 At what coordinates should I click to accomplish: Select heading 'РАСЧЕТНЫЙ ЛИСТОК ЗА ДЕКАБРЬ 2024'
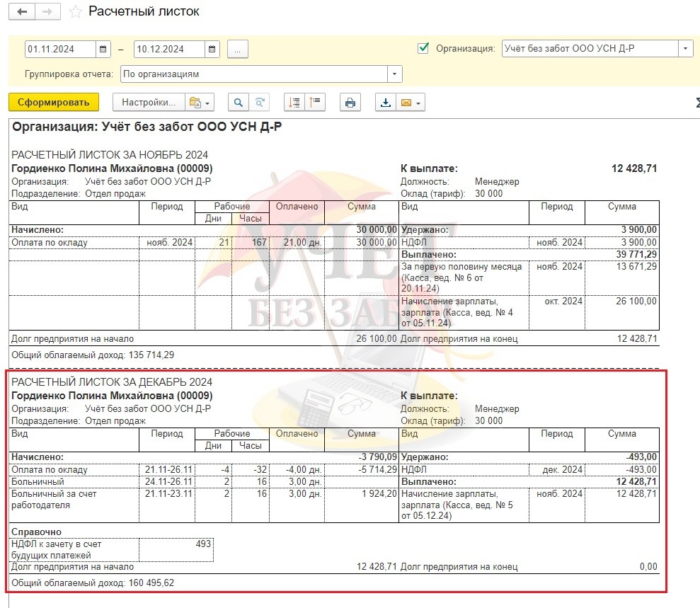point(112,382)
